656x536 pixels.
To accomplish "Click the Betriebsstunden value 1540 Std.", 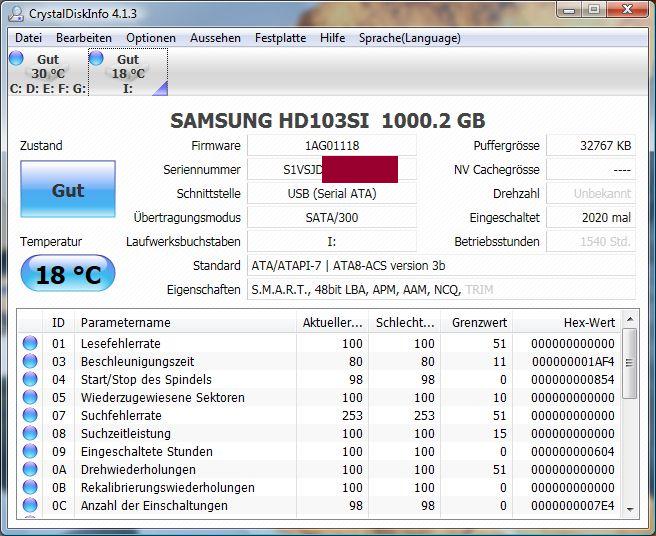I will 591,241.
